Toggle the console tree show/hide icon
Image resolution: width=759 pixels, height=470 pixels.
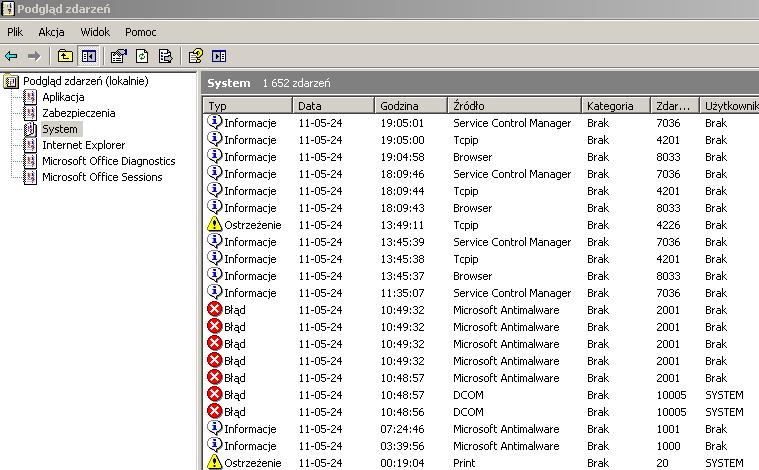(89, 56)
